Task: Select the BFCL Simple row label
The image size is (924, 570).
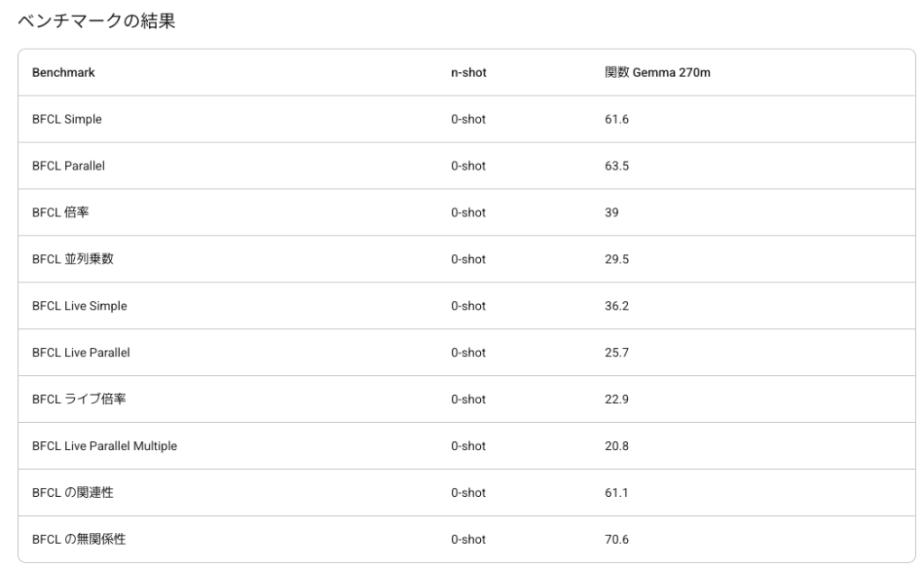Action: pos(67,120)
